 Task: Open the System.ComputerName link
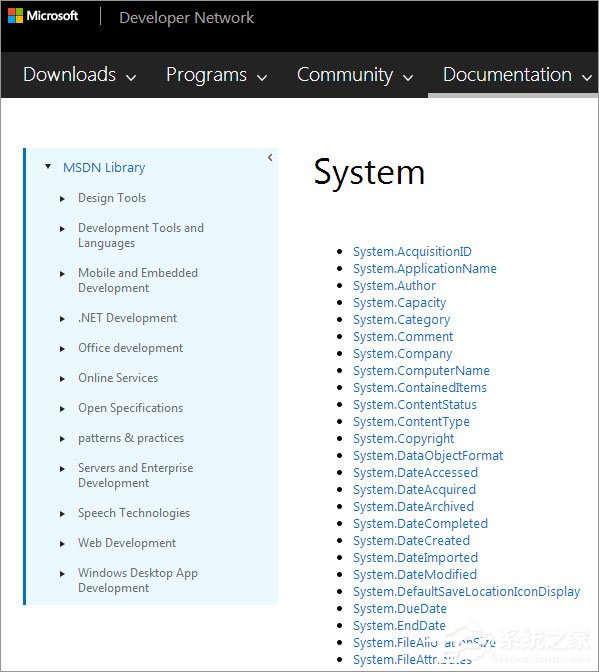click(421, 370)
